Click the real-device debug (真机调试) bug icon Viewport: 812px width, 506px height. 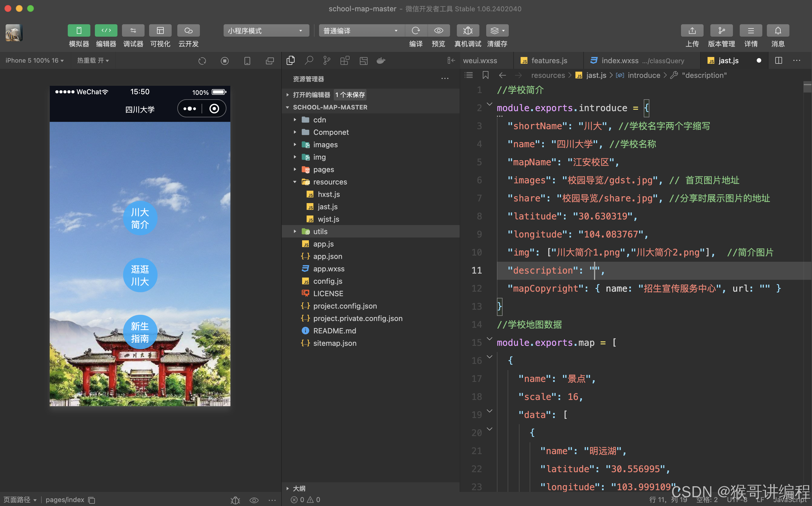pyautogui.click(x=468, y=31)
